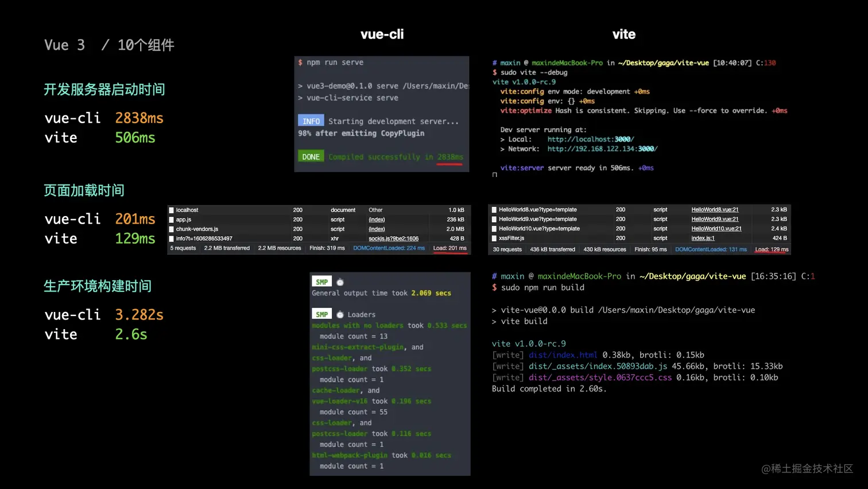Click the blue INFO badge in terminal
The image size is (868, 489).
click(x=311, y=121)
